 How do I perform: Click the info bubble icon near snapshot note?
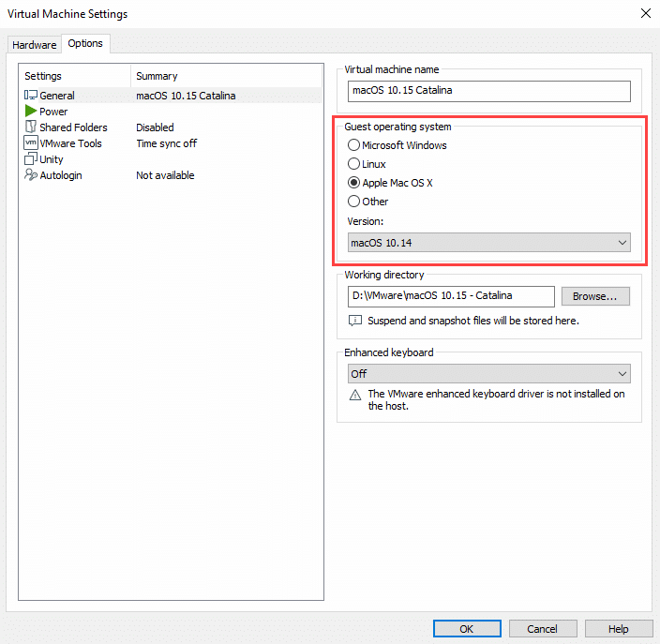[355, 321]
